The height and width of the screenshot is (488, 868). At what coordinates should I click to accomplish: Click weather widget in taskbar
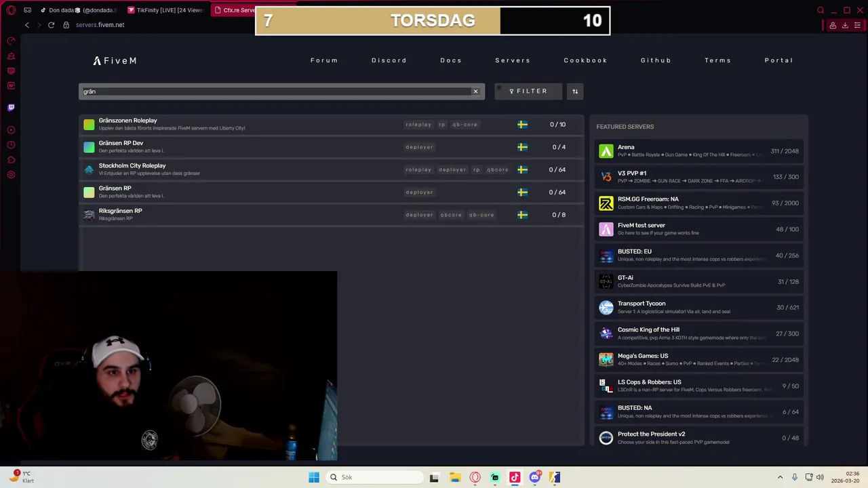click(x=20, y=477)
